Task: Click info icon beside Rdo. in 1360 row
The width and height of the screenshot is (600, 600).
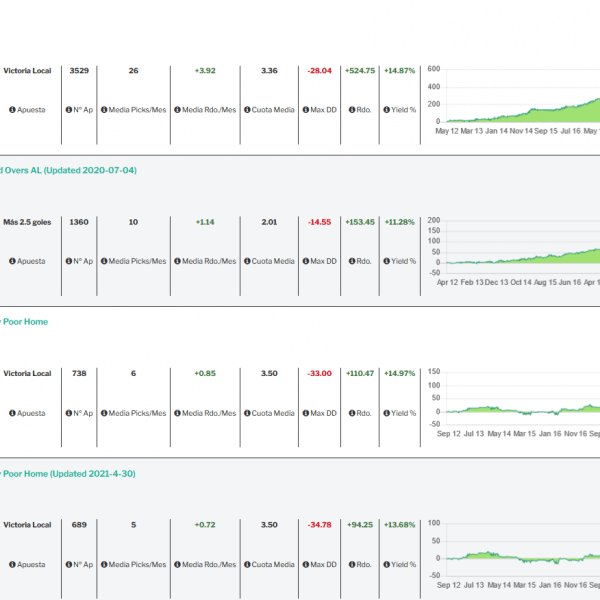Action: pos(352,261)
